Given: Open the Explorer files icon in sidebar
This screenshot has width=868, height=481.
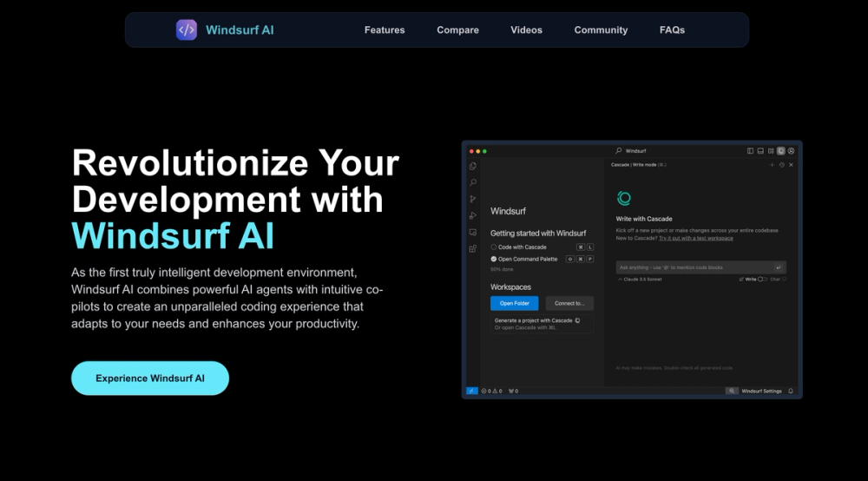Looking at the screenshot, I should click(473, 166).
